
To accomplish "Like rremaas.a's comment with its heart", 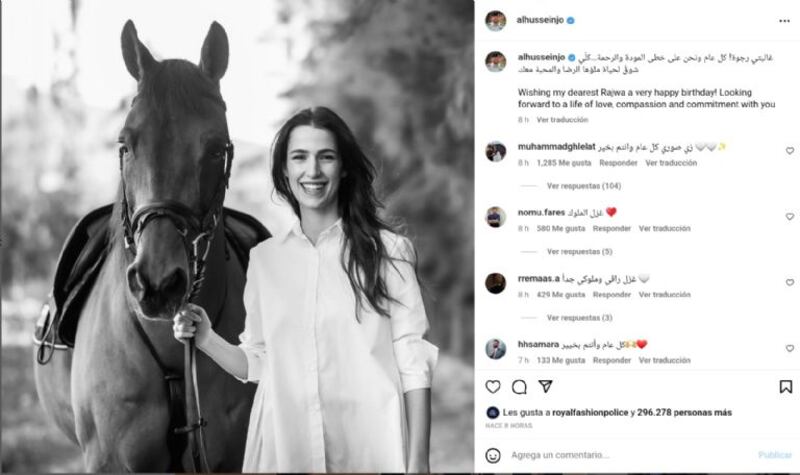I will [x=789, y=282].
